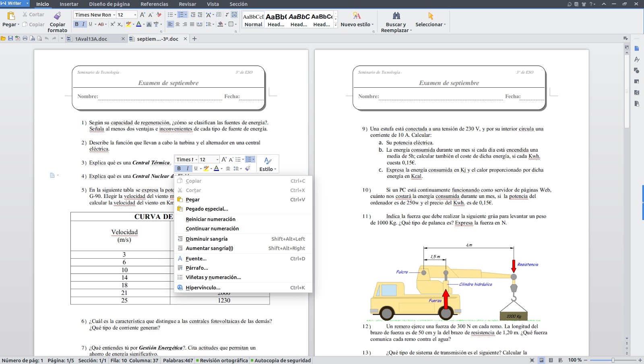Click the Pegar paste icon in the ribbon

[x=11, y=16]
